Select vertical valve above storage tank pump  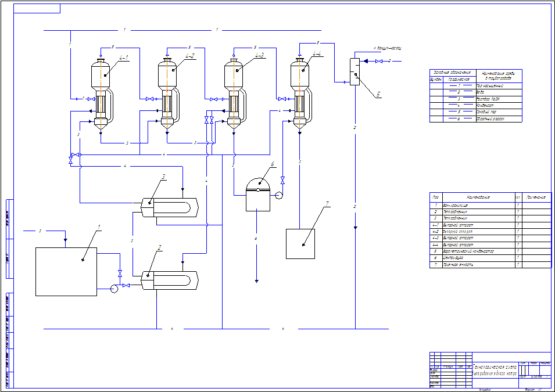[x=120, y=274]
